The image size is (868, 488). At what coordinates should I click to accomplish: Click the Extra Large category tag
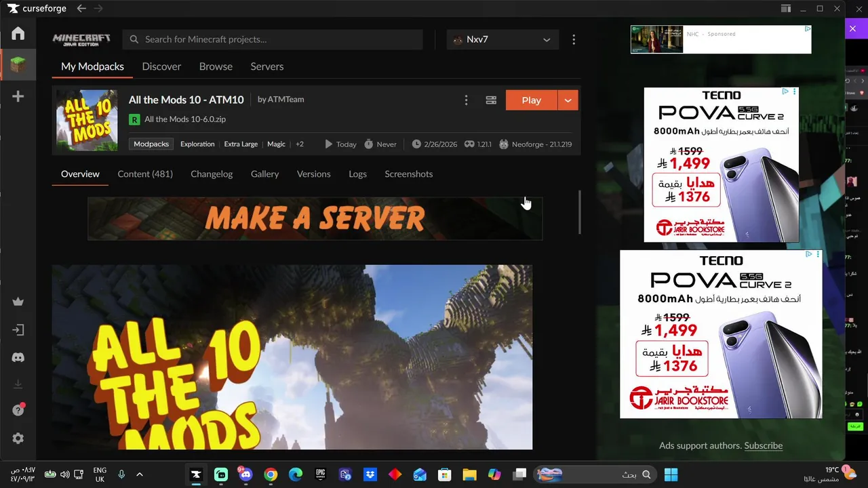point(241,144)
